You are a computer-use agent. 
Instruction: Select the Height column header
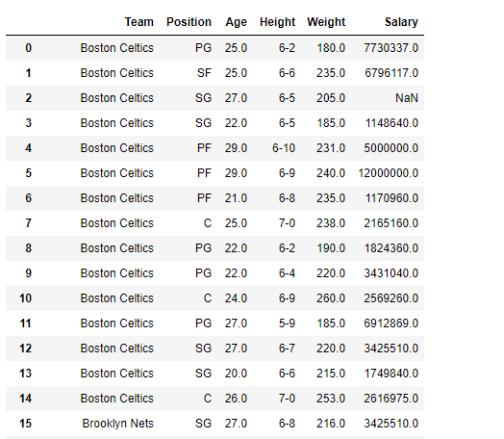click(277, 22)
